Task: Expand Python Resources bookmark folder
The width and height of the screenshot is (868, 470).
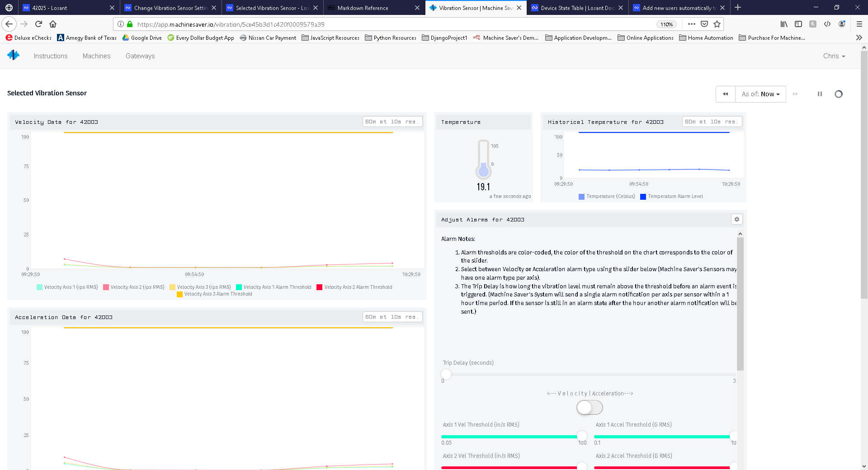Action: click(x=391, y=38)
